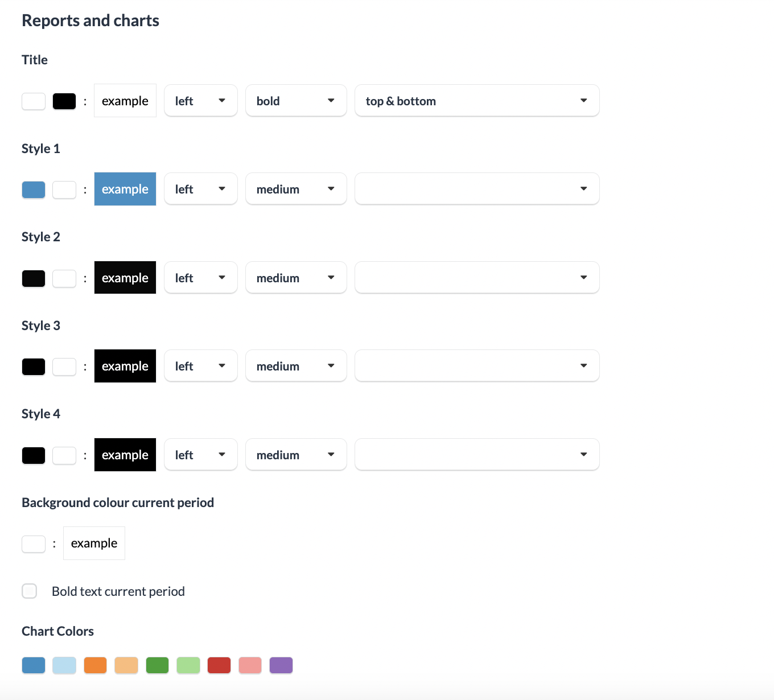Select the orange chart color swatch
Viewport: 774px width, 700px height.
click(x=96, y=665)
